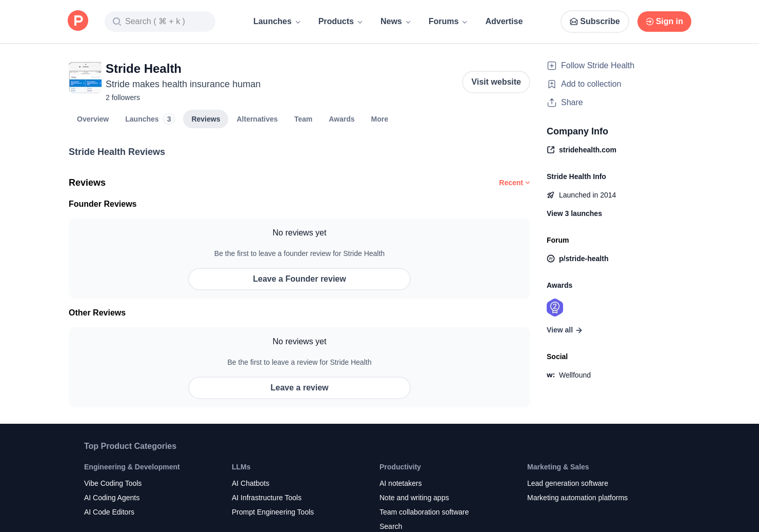Click the search magnifier icon
759x532 pixels.
point(117,22)
